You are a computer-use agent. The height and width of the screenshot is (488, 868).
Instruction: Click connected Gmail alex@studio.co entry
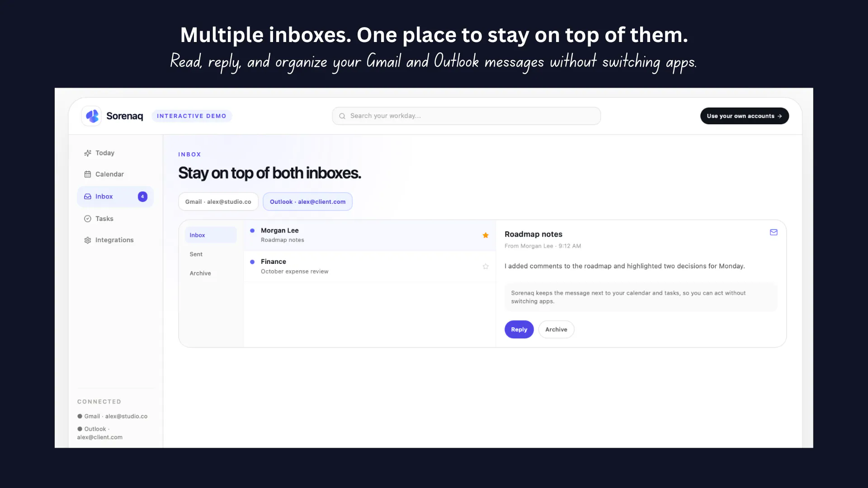coord(113,416)
